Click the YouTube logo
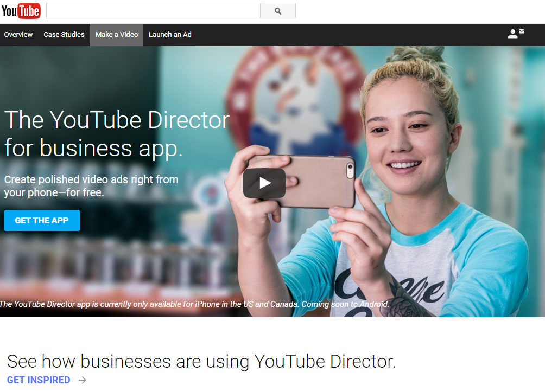The width and height of the screenshot is (545, 392). [21, 11]
